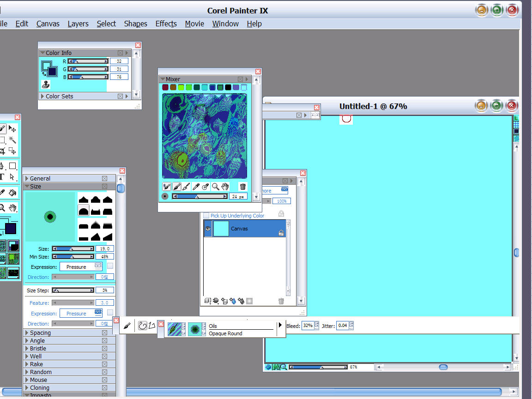Click the New Liquid Ink Layer icon
The image size is (532, 399).
tap(241, 301)
